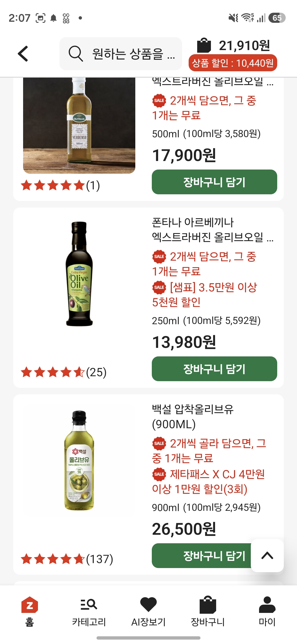
Task: View the 137 reviews star rating
Action: pos(67,559)
